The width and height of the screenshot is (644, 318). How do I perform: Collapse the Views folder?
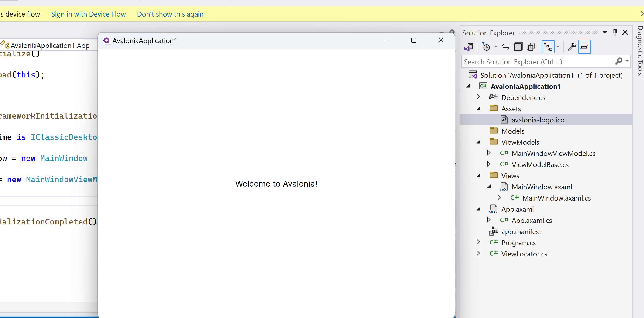click(479, 175)
